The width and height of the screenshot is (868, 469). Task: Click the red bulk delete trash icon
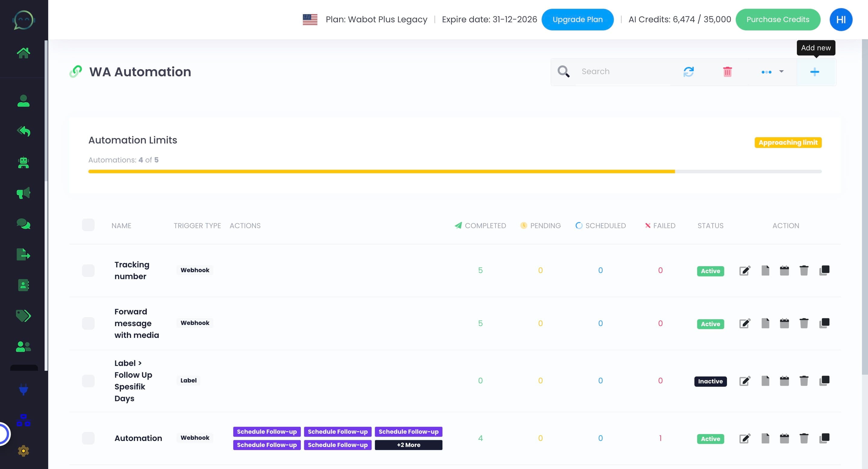[x=727, y=72]
